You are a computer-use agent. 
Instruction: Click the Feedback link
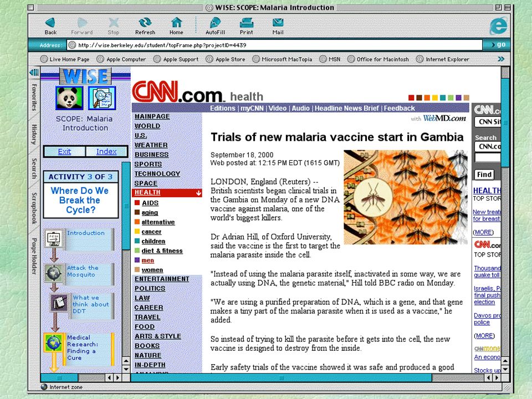[400, 108]
